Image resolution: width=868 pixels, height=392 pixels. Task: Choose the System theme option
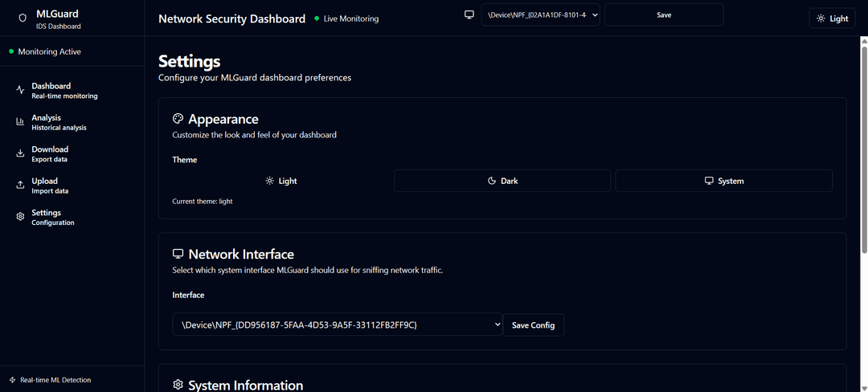(x=723, y=181)
